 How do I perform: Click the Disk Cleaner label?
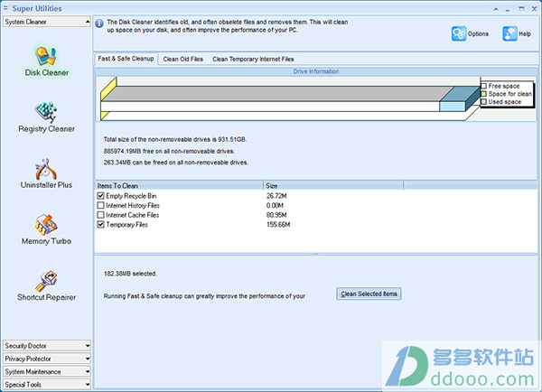tap(47, 72)
